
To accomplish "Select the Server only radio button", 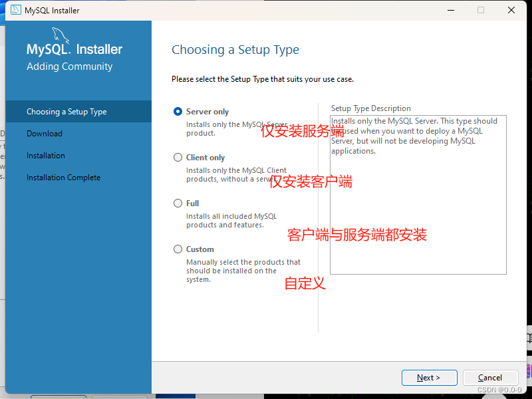I will pos(178,111).
